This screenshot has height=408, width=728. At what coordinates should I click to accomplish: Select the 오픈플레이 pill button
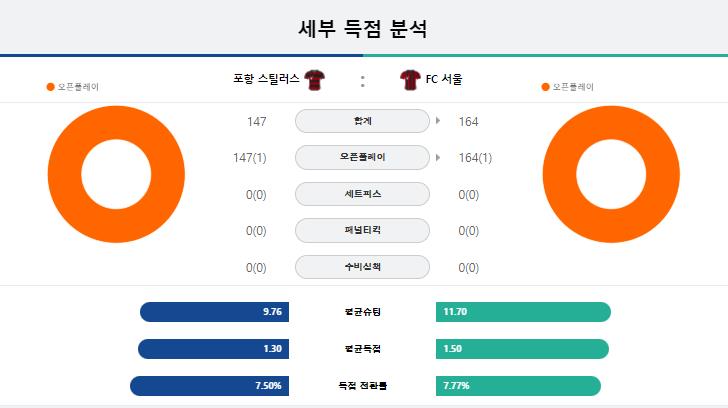tap(362, 157)
